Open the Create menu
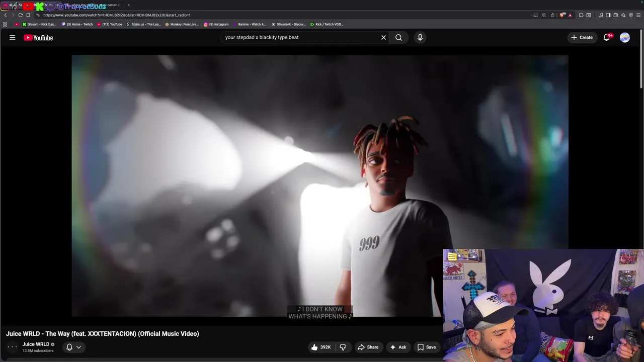Screen dimensions: 644x362 point(582,37)
